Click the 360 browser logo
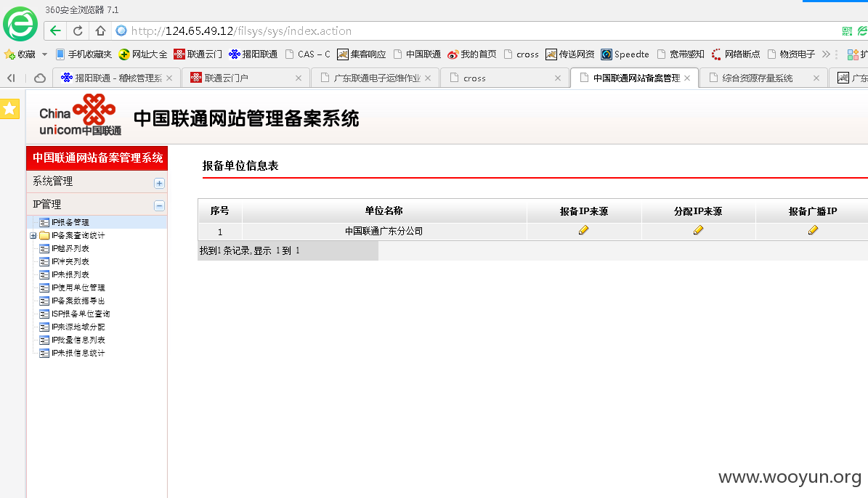The height and width of the screenshot is (498, 868). (20, 24)
